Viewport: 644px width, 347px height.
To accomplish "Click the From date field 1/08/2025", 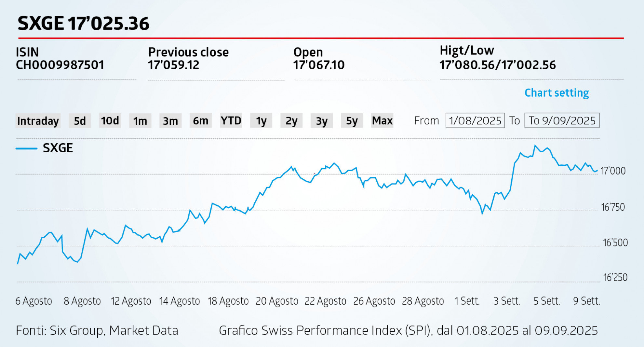I will point(475,121).
